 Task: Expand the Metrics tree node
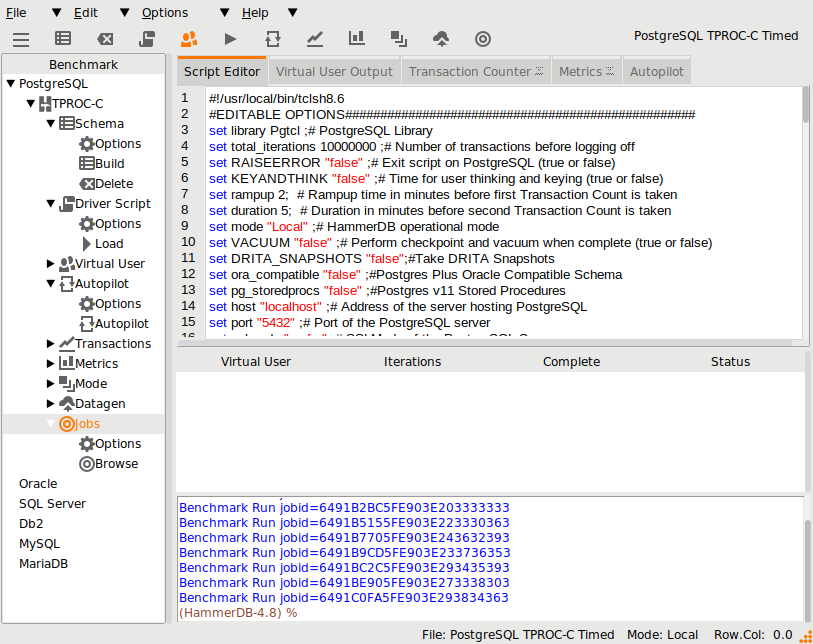(x=50, y=363)
